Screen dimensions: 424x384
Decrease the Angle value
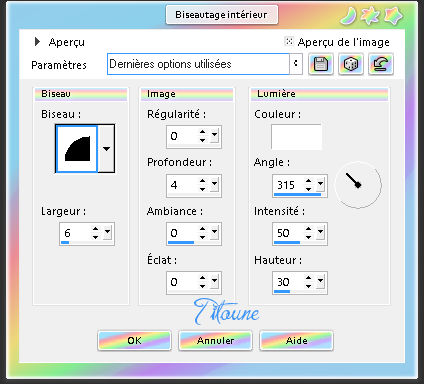pyautogui.click(x=309, y=189)
